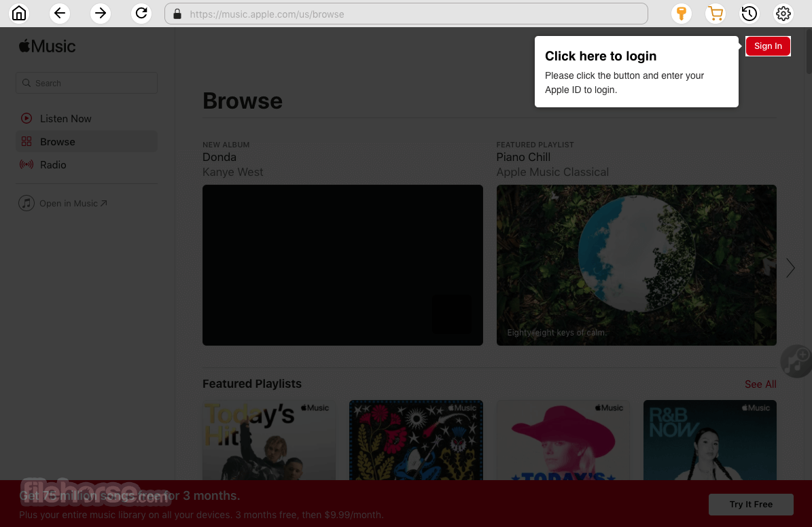Click the Apple Music Classical curator name

pos(552,172)
